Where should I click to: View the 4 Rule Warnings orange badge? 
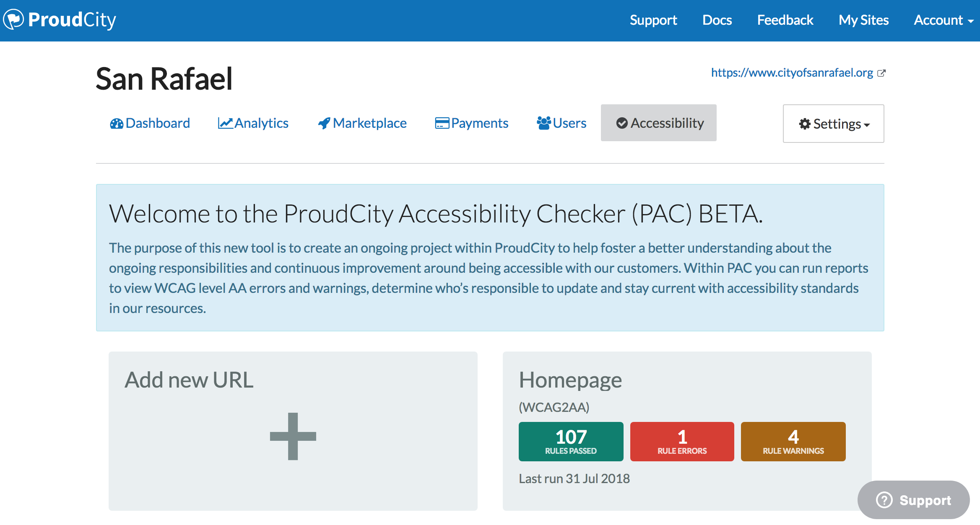pyautogui.click(x=793, y=442)
